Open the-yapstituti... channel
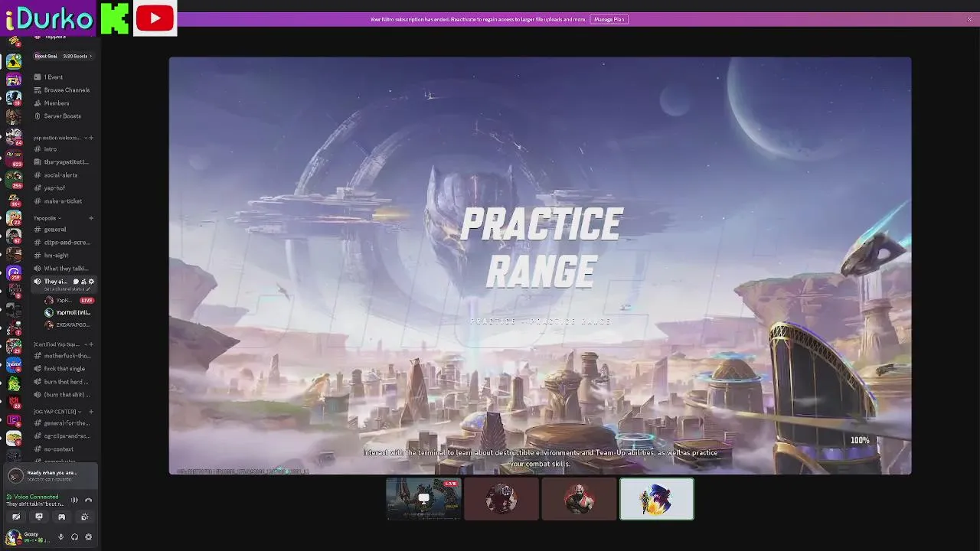 [x=64, y=162]
